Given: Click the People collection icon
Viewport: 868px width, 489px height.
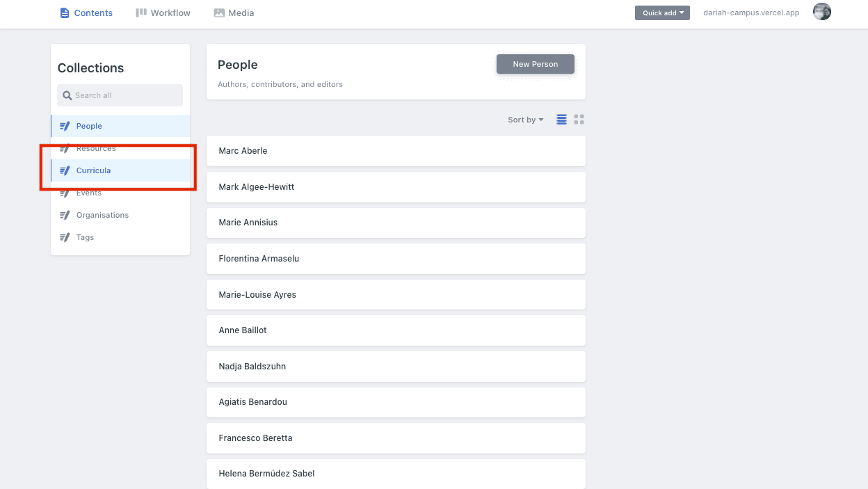Looking at the screenshot, I should pyautogui.click(x=65, y=126).
